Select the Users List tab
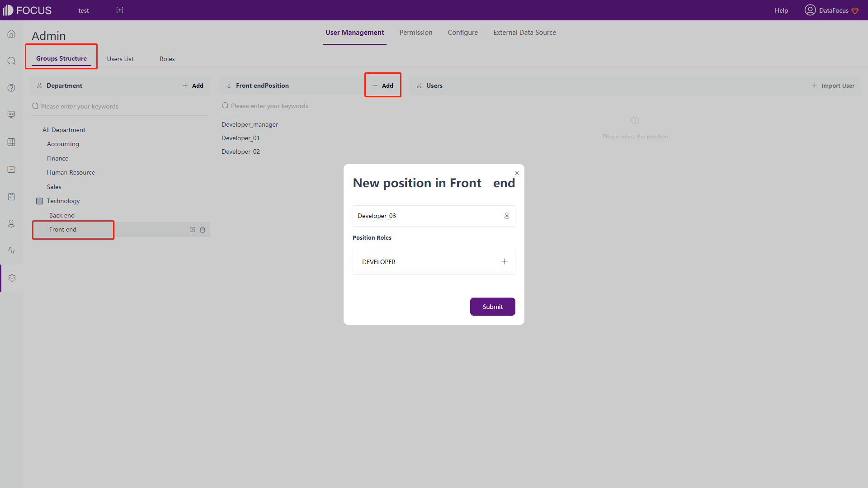The height and width of the screenshot is (488, 868). click(x=120, y=59)
